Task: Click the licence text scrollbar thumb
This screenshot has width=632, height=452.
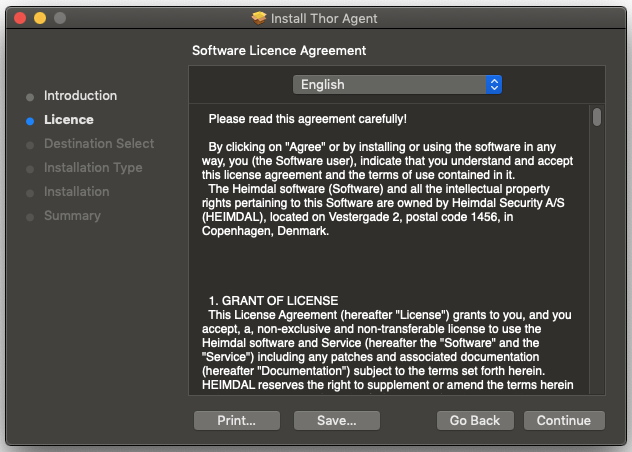Action: coord(597,117)
